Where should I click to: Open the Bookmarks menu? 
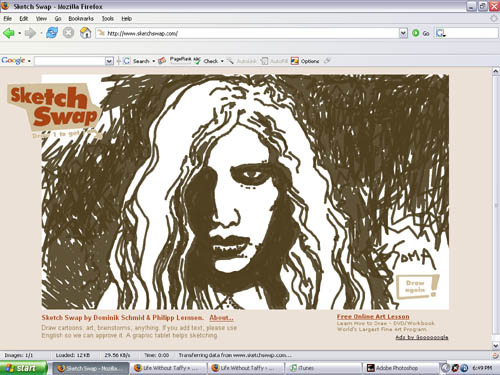click(81, 19)
